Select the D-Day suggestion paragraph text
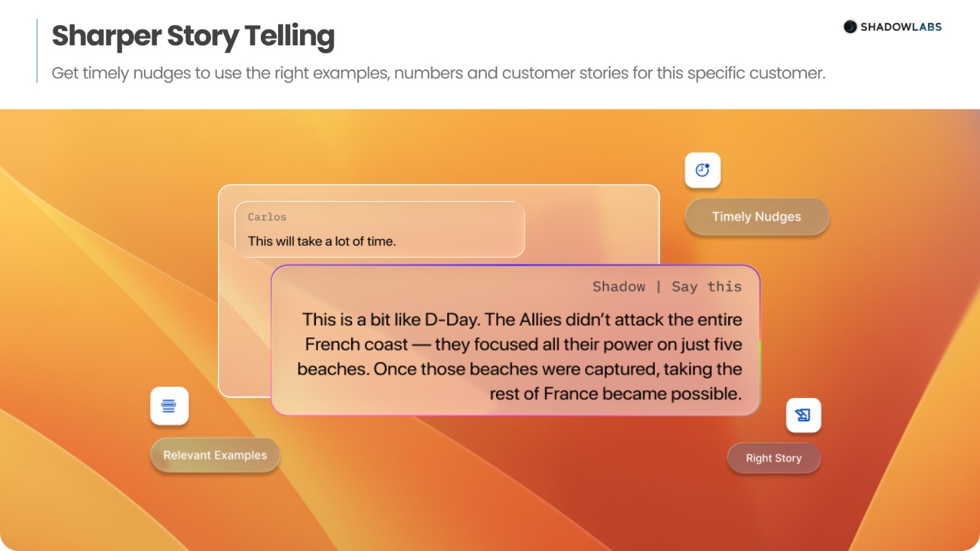The width and height of the screenshot is (980, 551). tap(521, 356)
